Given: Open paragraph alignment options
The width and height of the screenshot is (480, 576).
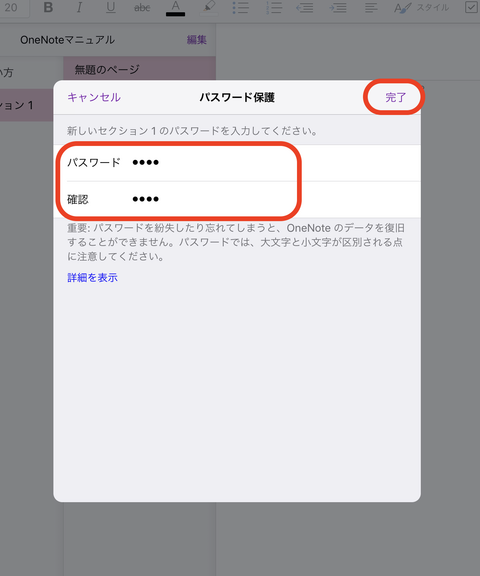Looking at the screenshot, I should (x=371, y=8).
